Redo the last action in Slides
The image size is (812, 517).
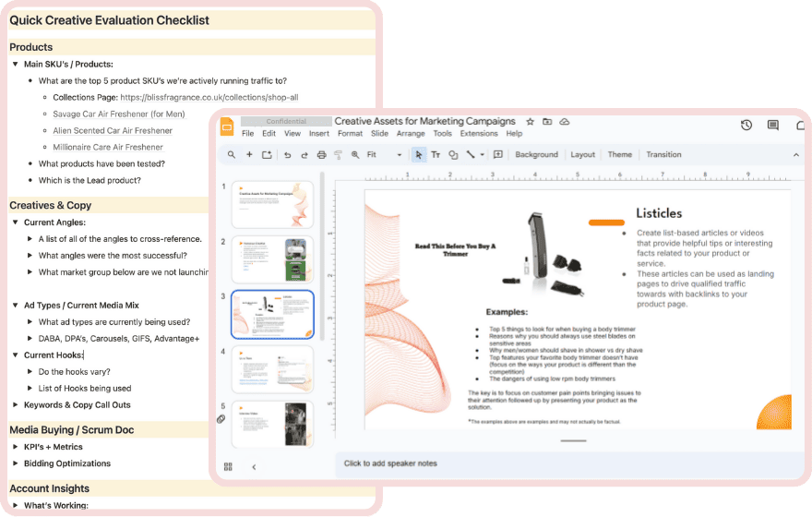(304, 155)
